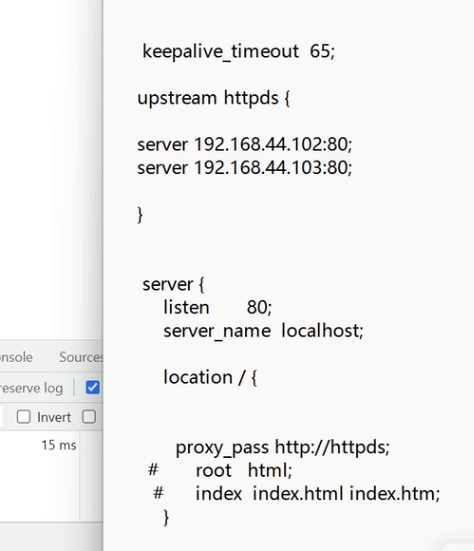Select the server 192.168.44.102:80; line
Viewport: 474px width, 551px height.
(x=245, y=144)
